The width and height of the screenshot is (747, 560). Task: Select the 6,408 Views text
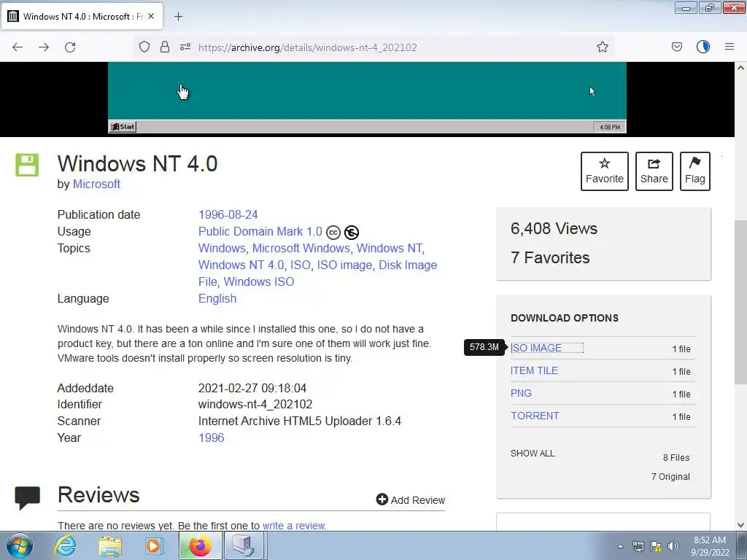[x=554, y=228]
